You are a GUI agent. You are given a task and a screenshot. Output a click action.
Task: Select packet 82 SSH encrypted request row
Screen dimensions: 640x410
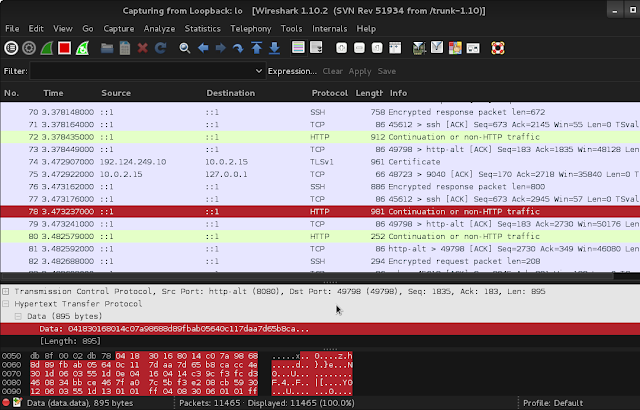[320, 261]
